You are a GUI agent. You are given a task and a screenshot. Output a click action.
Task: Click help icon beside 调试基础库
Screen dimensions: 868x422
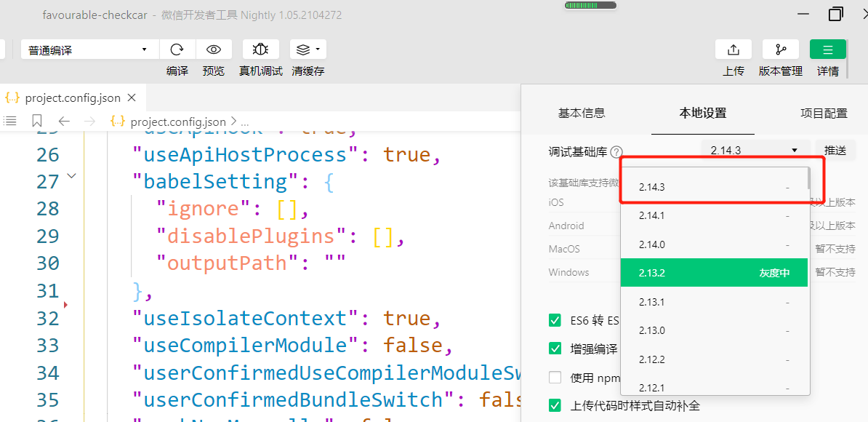click(x=617, y=151)
